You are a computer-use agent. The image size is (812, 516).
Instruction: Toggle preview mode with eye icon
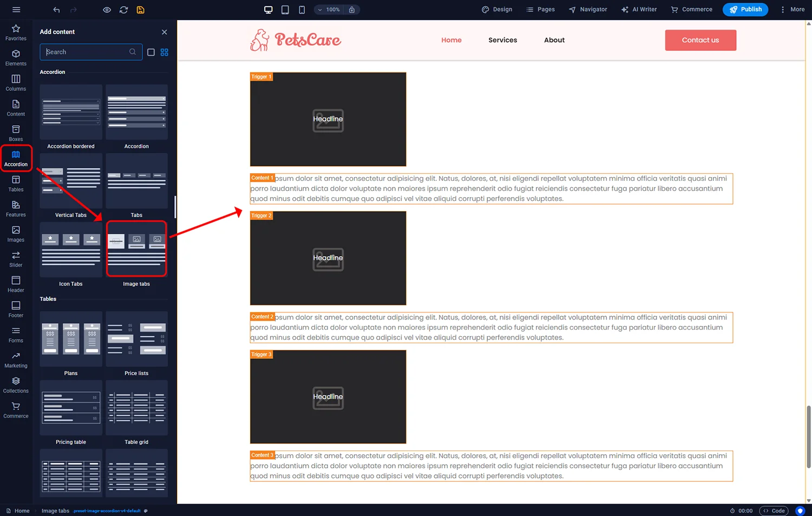(107, 10)
